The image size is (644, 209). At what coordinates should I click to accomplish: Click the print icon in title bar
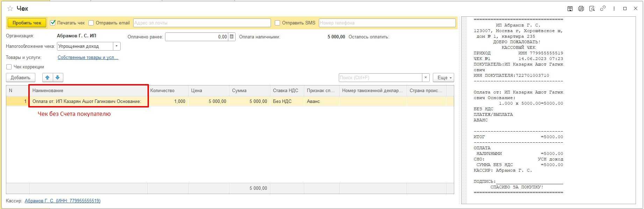581,9
